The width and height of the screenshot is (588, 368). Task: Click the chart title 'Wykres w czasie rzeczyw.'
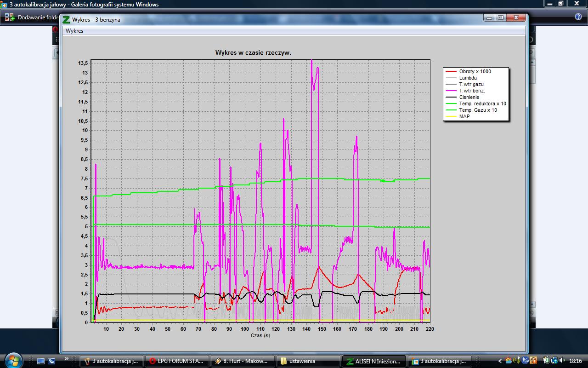[x=253, y=52]
